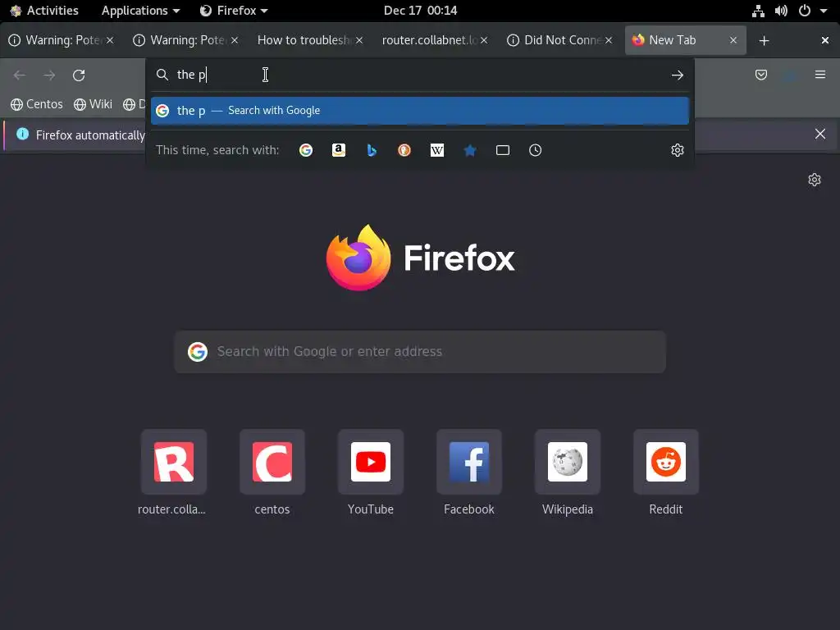
Task: Click the back navigation arrow
Action: [20, 75]
